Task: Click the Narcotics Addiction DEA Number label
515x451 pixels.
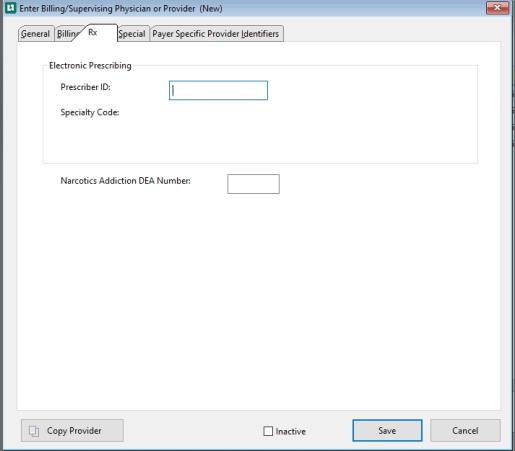Action: [x=126, y=181]
